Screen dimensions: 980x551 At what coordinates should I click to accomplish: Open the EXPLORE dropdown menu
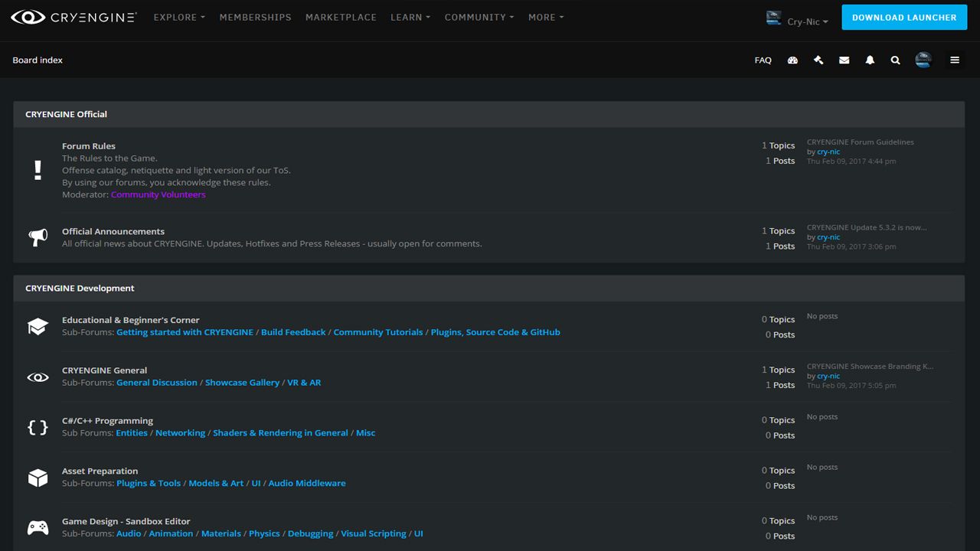[x=178, y=17]
